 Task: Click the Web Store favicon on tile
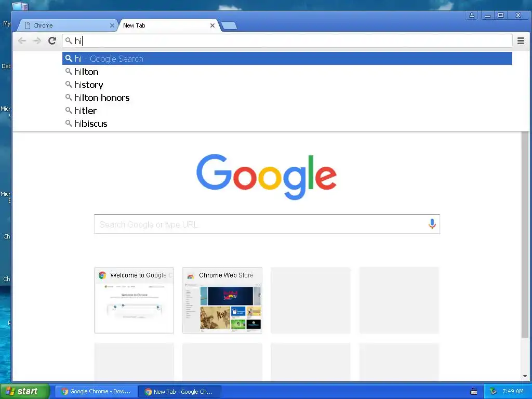coord(191,276)
